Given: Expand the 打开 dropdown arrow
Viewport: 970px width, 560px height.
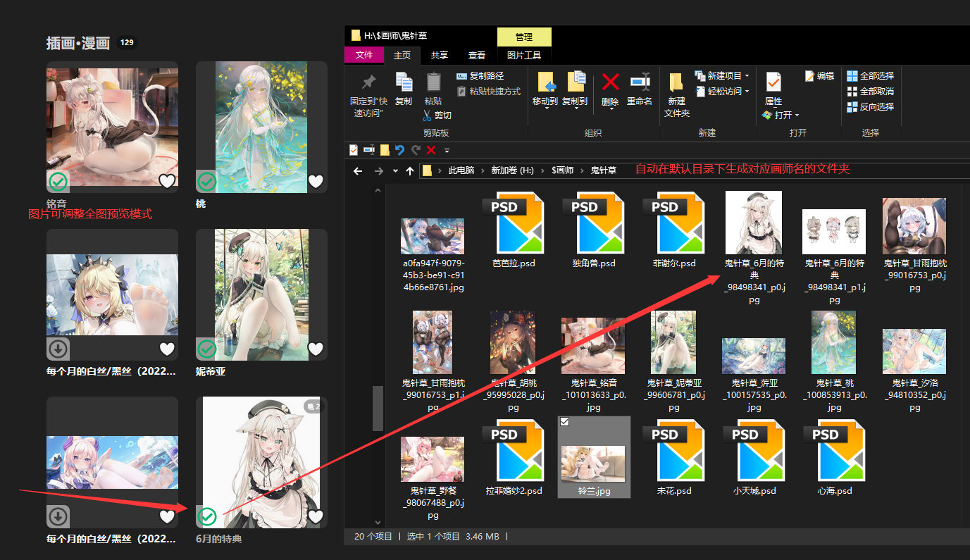Looking at the screenshot, I should tap(797, 116).
